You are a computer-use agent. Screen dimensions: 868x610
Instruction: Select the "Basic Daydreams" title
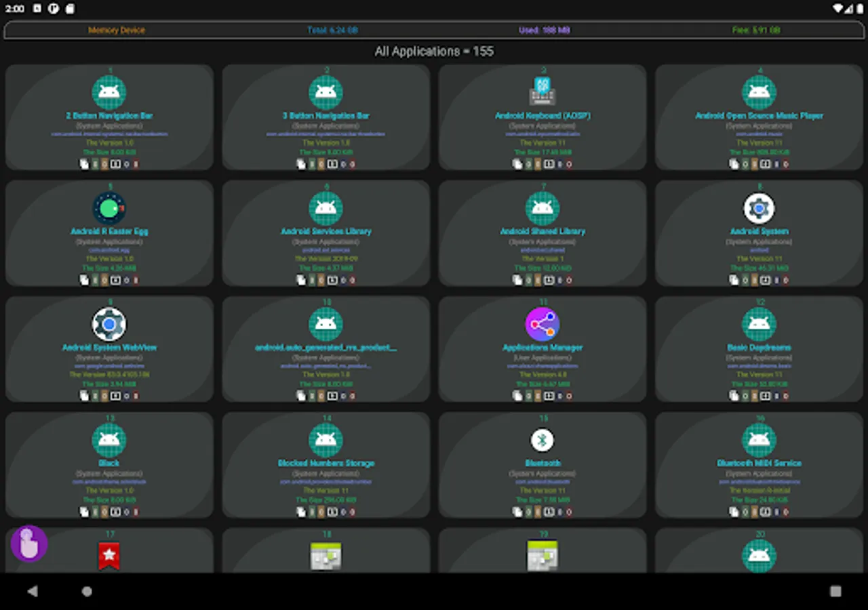coord(759,348)
